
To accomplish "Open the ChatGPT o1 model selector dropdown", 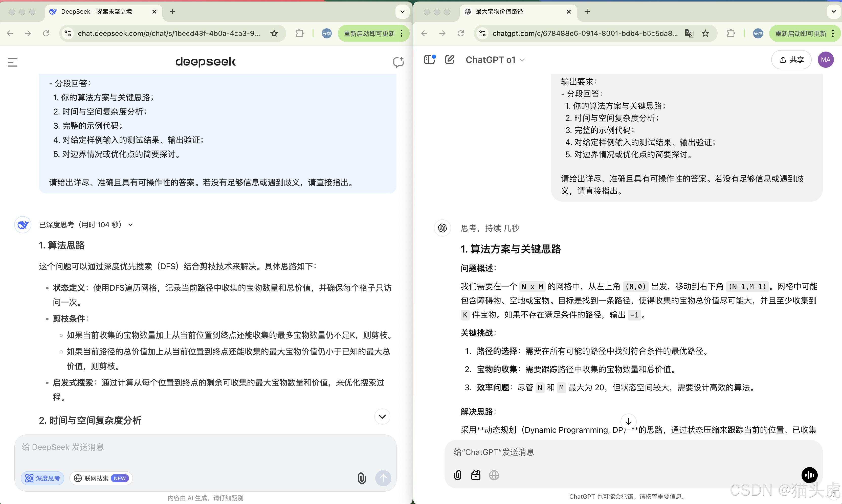I will tap(495, 59).
